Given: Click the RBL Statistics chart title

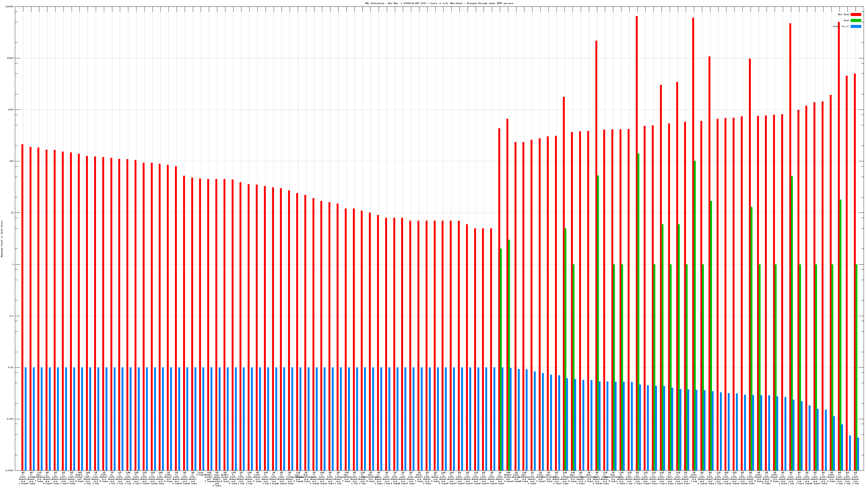Looking at the screenshot, I should coord(439,3).
